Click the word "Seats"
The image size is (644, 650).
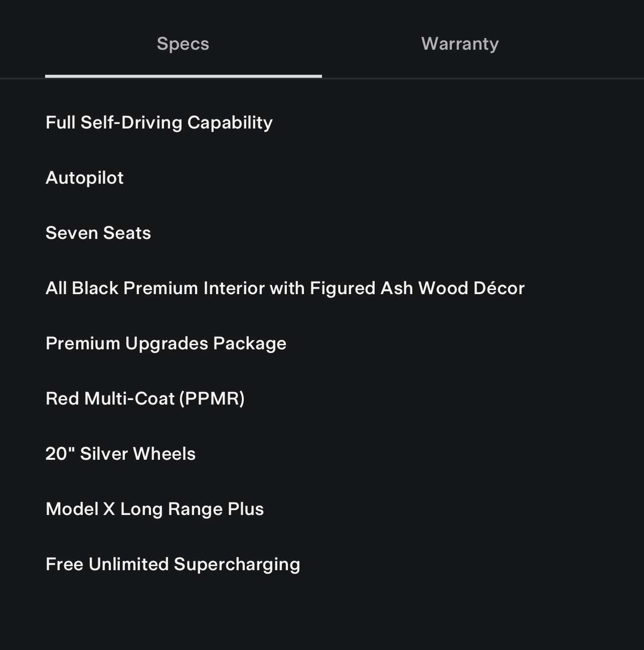127,233
